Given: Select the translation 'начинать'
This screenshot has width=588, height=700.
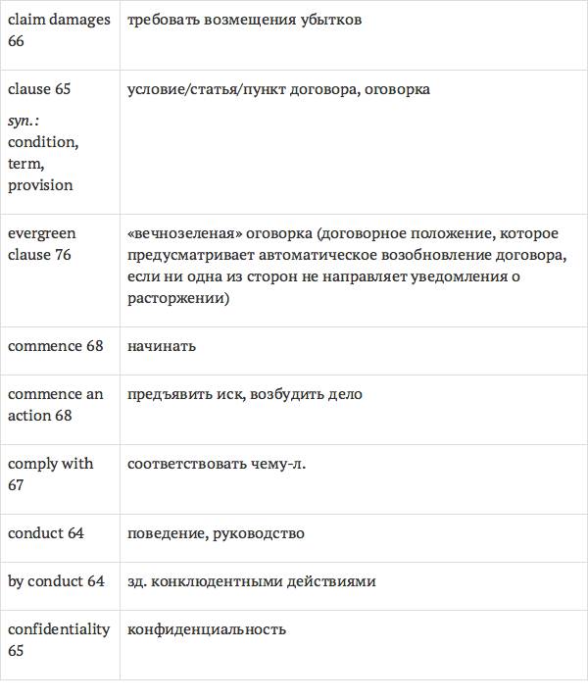Looking at the screenshot, I should click(x=162, y=346).
